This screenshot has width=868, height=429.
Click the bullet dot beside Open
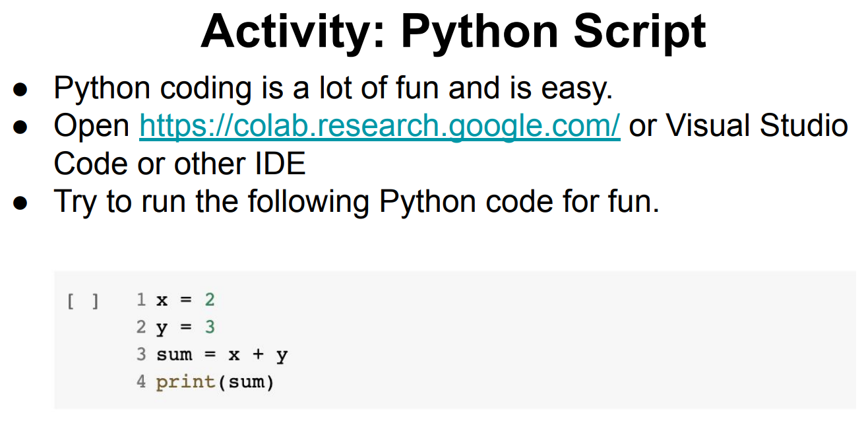[20, 127]
